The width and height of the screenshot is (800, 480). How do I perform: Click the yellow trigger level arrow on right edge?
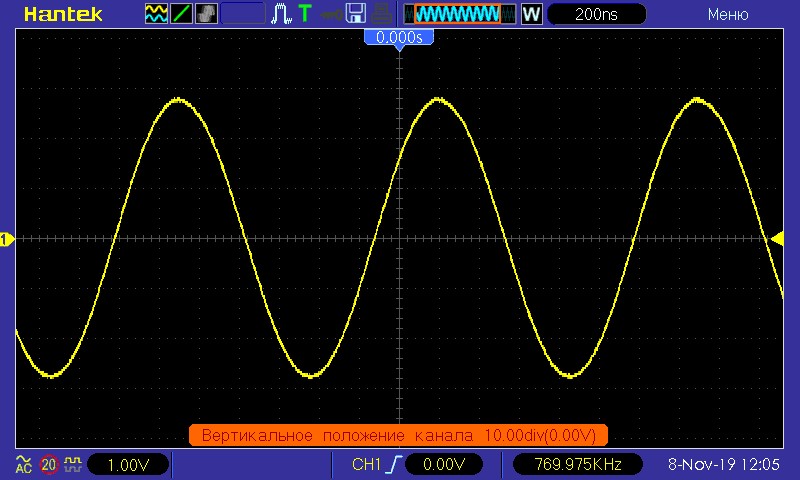(x=777, y=239)
